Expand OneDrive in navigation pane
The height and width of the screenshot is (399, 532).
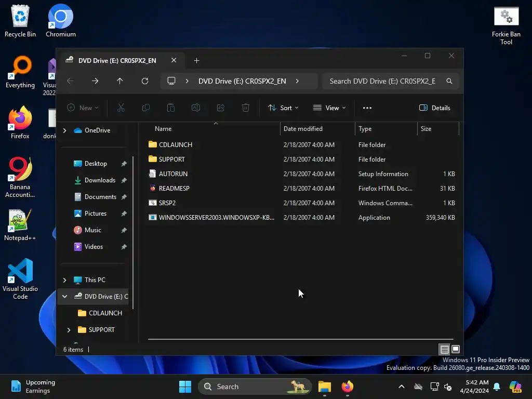[x=64, y=130]
